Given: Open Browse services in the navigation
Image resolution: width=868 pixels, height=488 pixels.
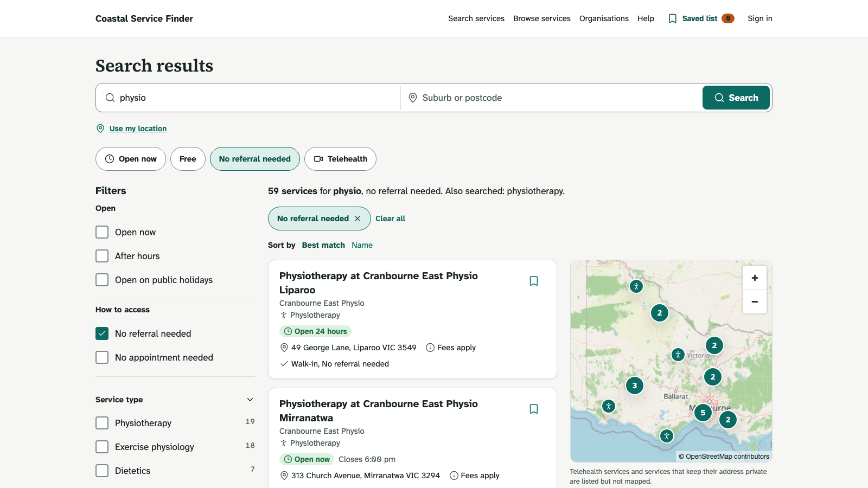Looking at the screenshot, I should [542, 18].
